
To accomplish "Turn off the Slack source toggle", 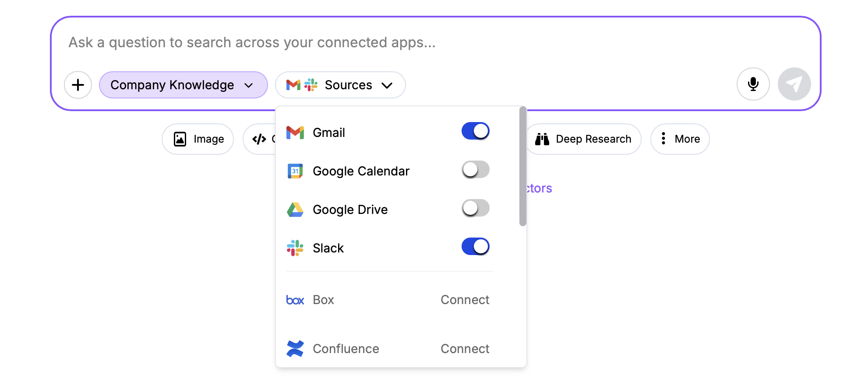I will [475, 247].
